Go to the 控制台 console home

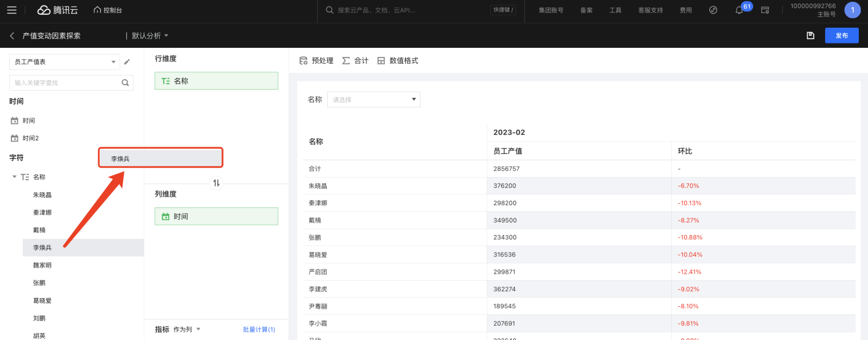coord(108,10)
